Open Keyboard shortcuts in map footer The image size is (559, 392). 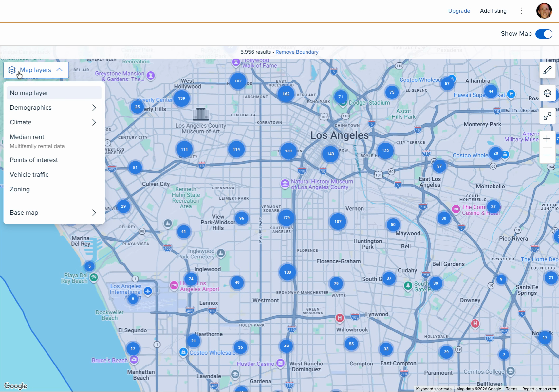(x=434, y=389)
